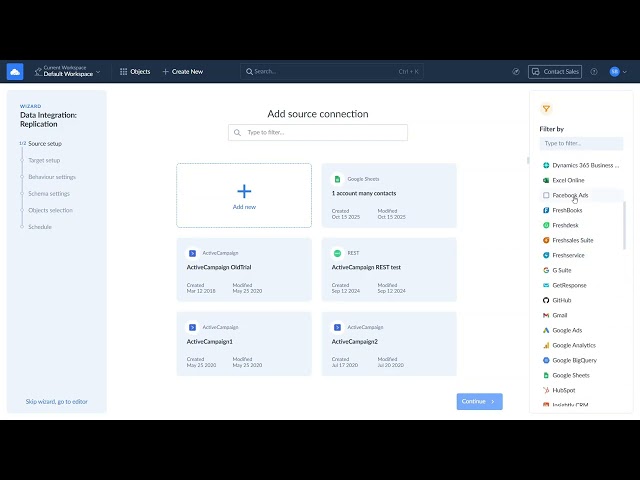Click the search magnifier icon in header

tap(249, 71)
